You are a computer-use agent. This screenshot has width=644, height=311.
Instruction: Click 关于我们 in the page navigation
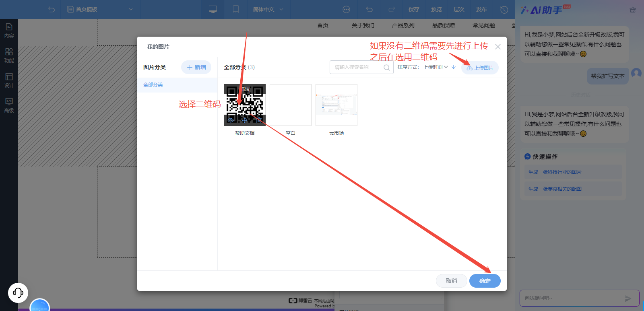363,25
